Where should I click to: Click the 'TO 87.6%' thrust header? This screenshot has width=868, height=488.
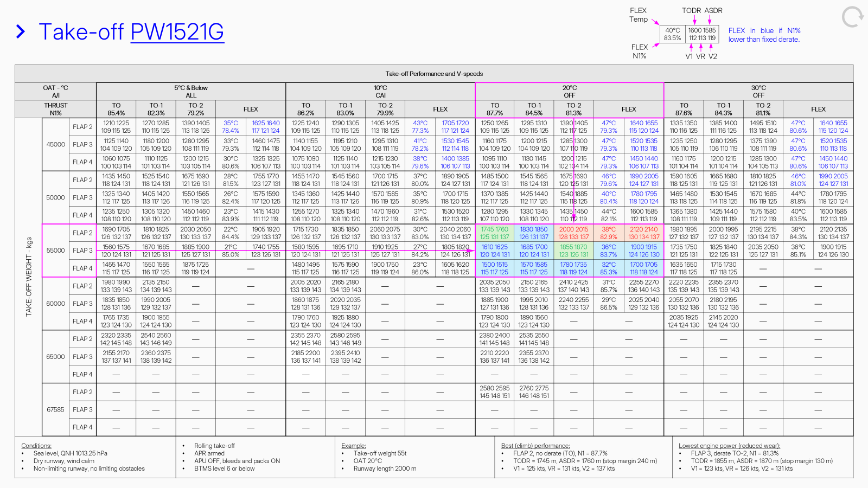[x=684, y=109]
